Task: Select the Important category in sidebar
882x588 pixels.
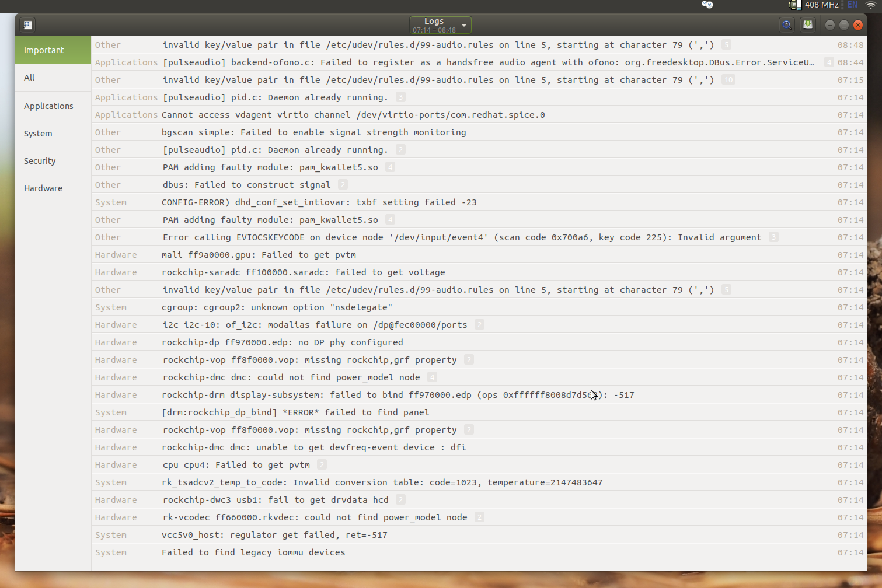Action: [53, 50]
